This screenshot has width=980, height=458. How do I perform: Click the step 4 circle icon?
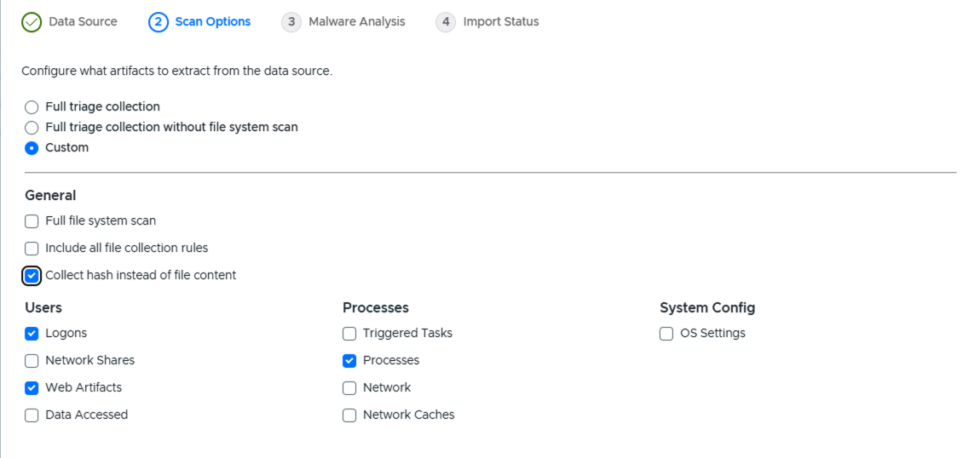click(446, 22)
